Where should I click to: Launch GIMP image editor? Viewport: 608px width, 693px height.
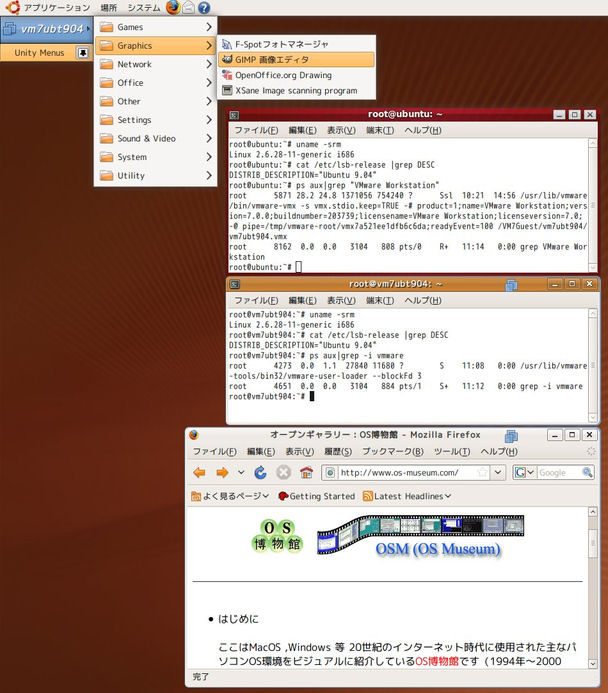[296, 60]
